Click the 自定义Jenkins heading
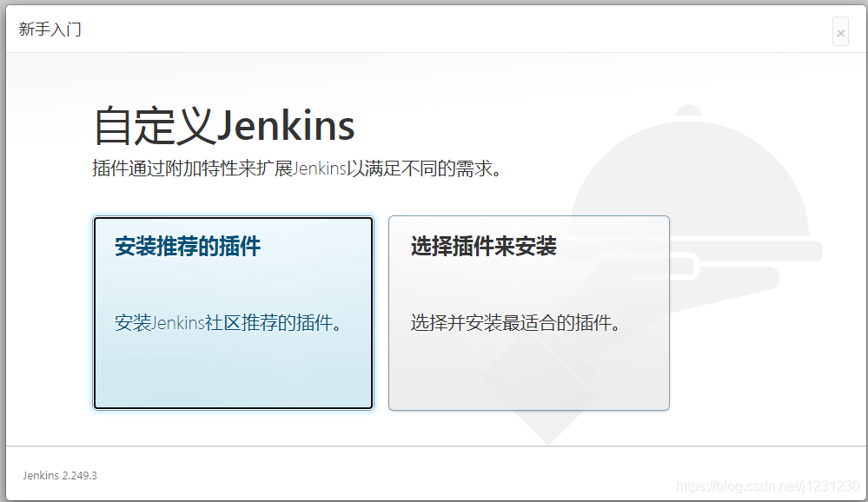The image size is (868, 502). click(x=224, y=126)
